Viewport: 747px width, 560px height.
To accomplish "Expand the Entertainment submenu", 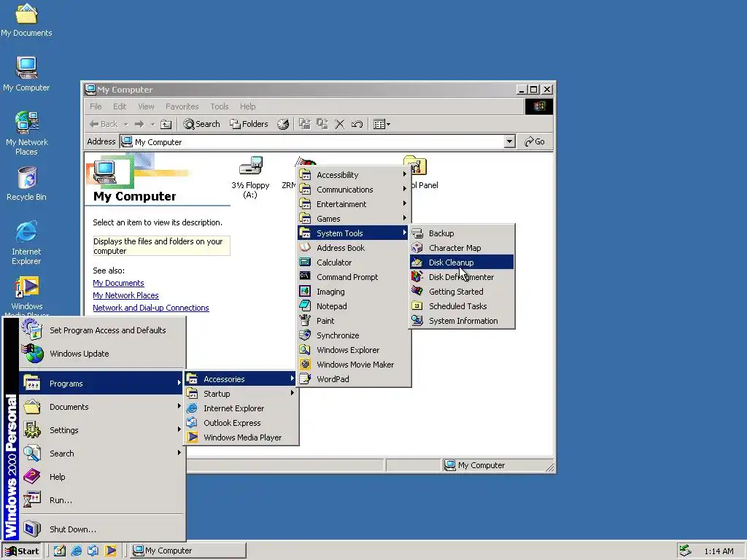I will point(353,204).
